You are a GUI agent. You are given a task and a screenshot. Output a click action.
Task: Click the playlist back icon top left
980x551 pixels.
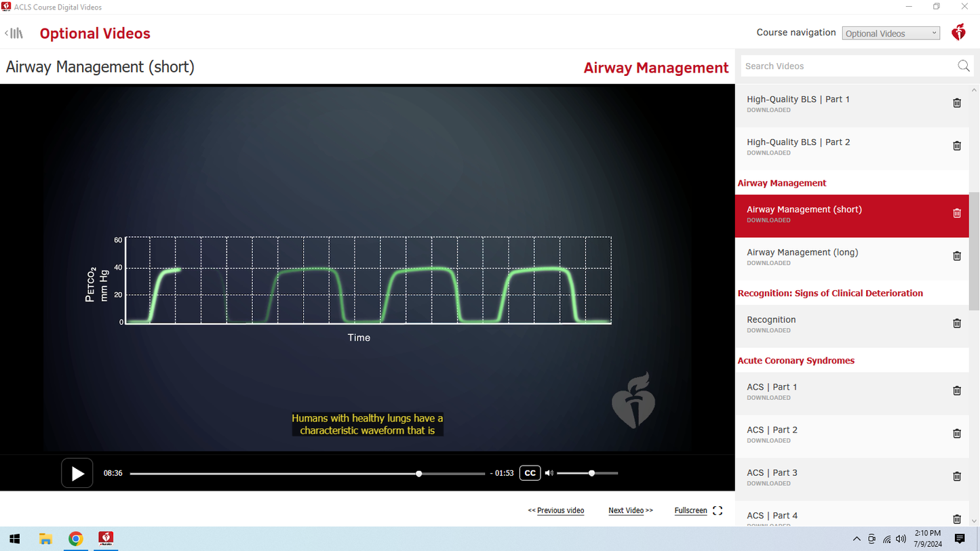coord(14,32)
